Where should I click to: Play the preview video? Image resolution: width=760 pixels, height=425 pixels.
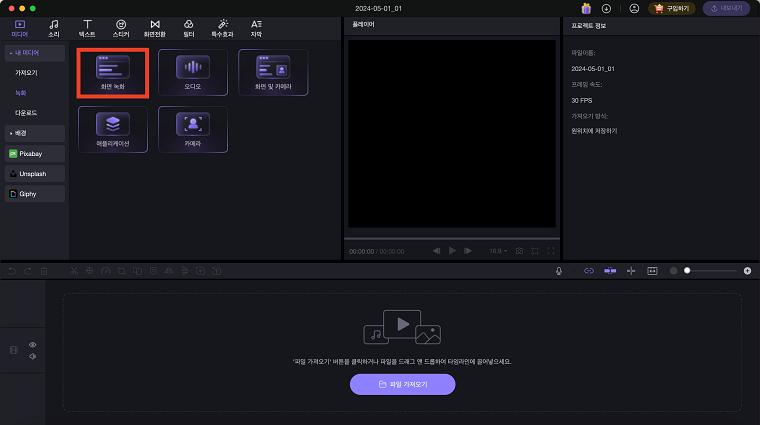452,251
